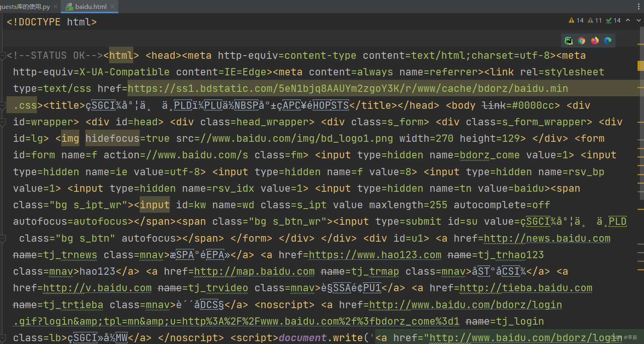Open the file in Firefox browser icon
This screenshot has width=644, height=344.
595,40
